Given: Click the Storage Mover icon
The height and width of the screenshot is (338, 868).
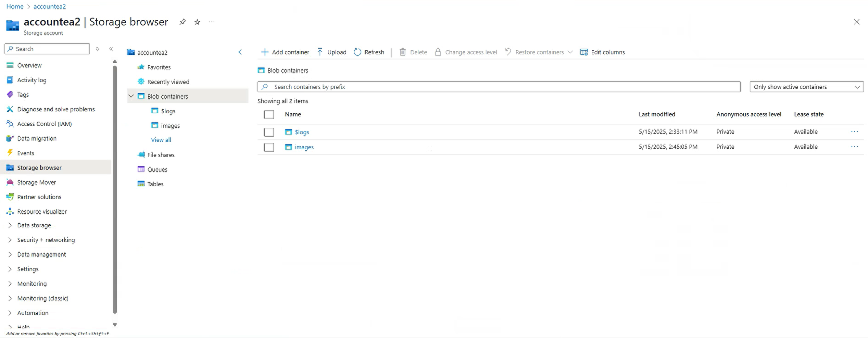Looking at the screenshot, I should 10,183.
